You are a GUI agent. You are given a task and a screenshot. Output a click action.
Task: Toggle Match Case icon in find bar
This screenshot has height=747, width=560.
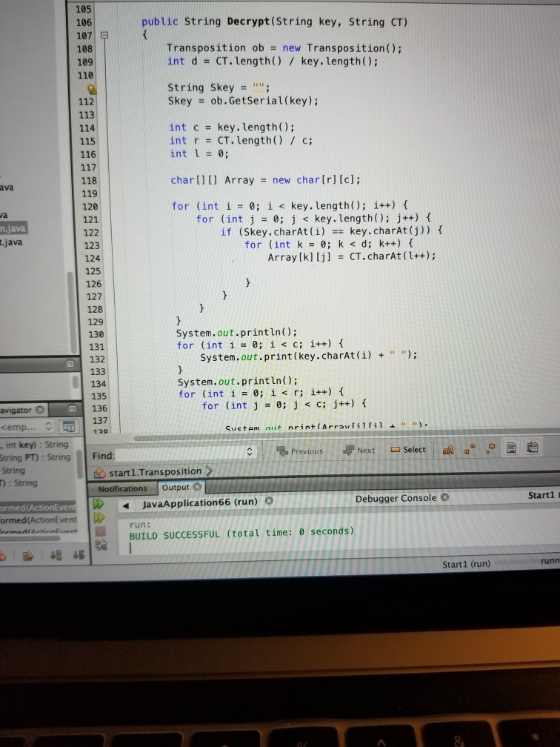coord(448,449)
